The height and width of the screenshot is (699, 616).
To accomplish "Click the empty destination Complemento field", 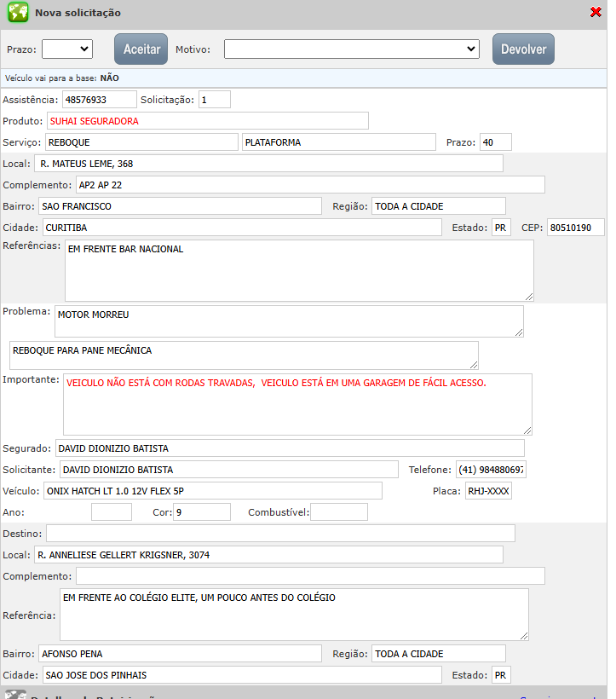I will tap(310, 576).
